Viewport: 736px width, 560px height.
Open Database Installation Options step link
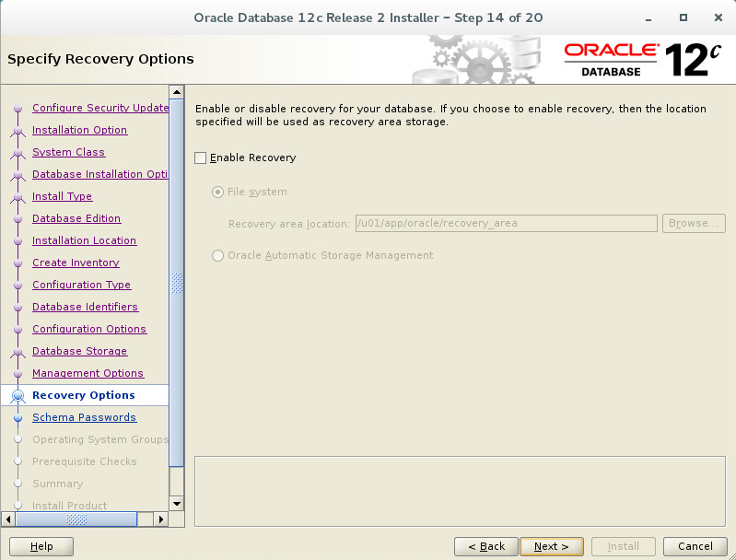pyautogui.click(x=100, y=174)
